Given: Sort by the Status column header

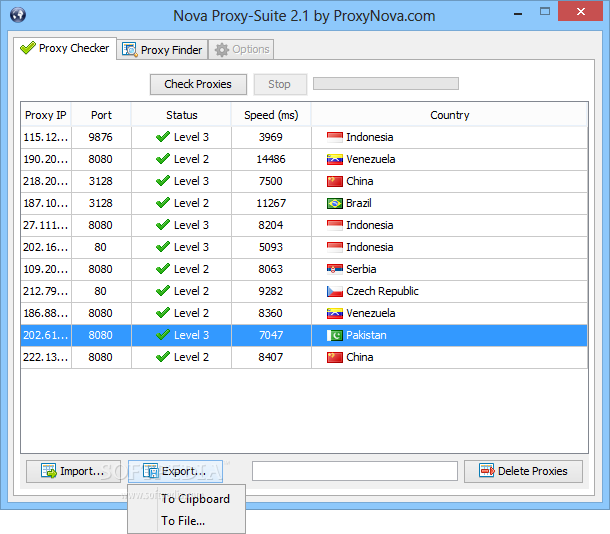Looking at the screenshot, I should click(x=182, y=115).
